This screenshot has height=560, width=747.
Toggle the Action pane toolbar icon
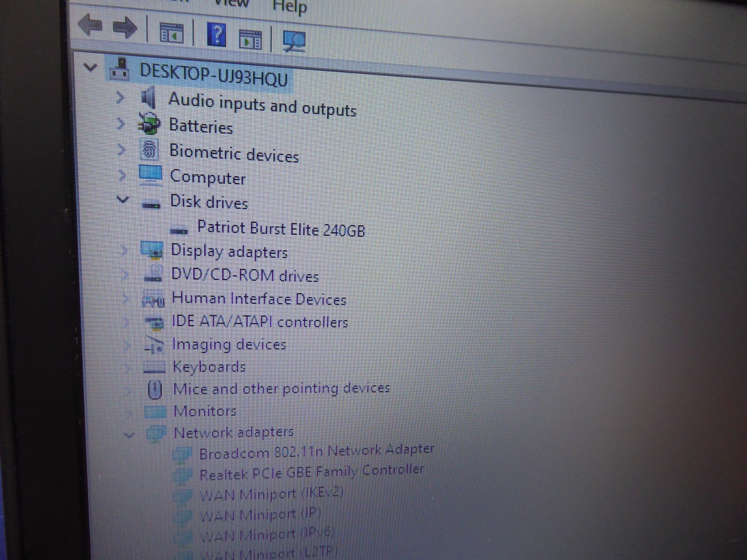pyautogui.click(x=251, y=40)
